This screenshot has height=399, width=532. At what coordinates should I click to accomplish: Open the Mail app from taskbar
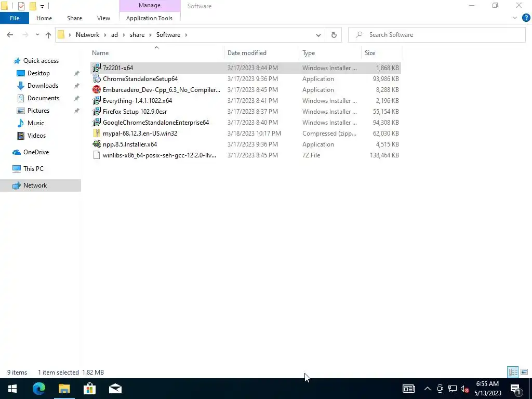pos(115,389)
